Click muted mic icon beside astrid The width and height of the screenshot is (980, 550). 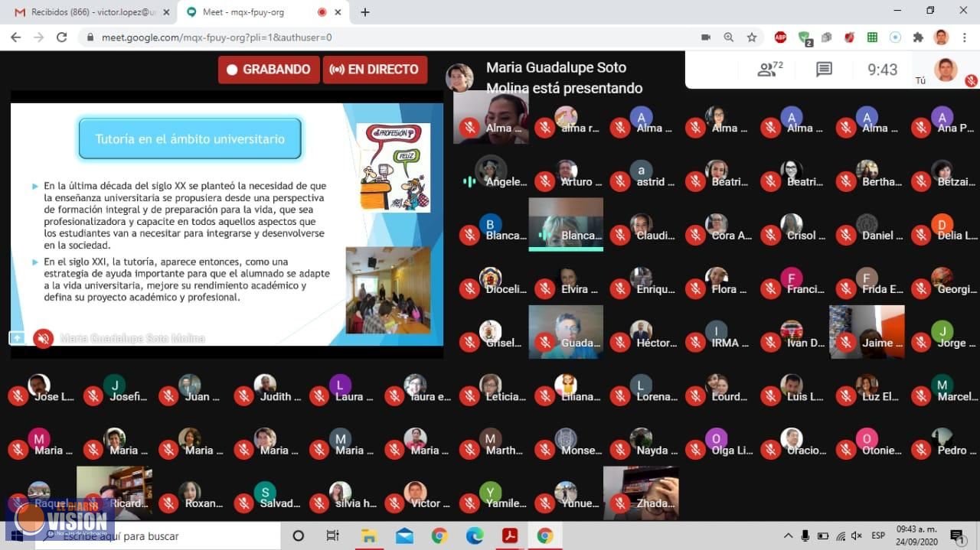click(620, 181)
